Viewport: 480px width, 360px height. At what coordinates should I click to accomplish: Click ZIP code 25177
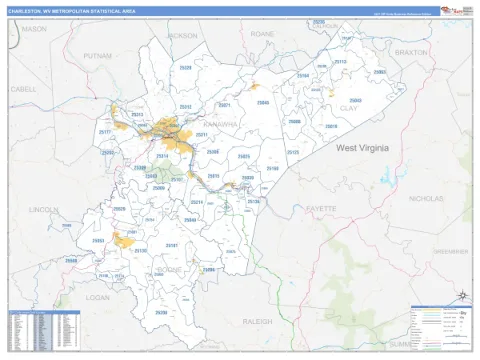point(105,132)
